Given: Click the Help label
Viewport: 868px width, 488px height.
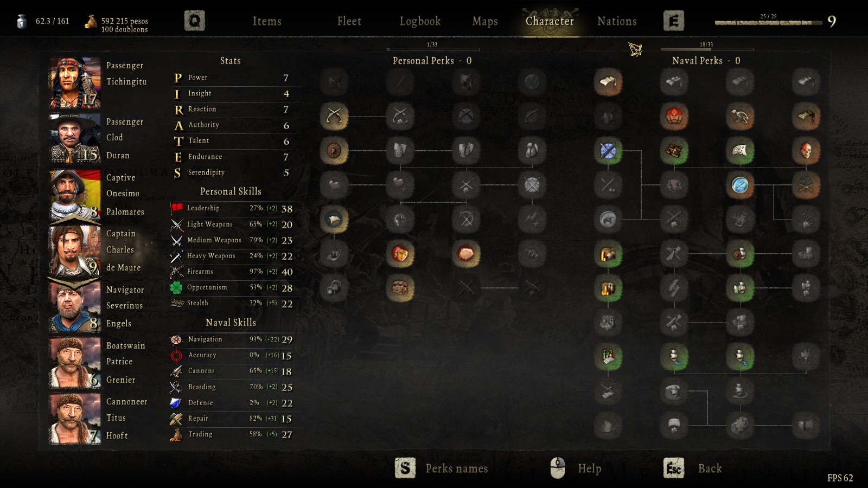Looking at the screenshot, I should click(589, 468).
